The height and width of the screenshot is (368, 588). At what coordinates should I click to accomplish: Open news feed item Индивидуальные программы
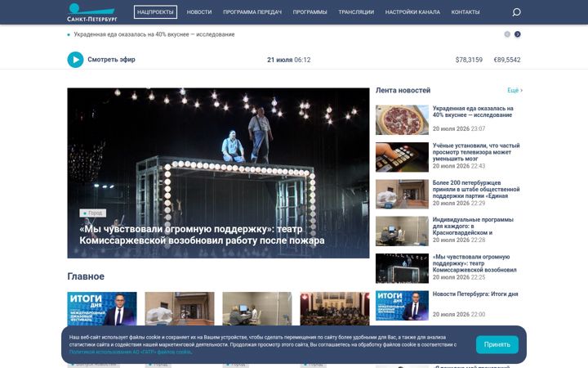point(473,226)
